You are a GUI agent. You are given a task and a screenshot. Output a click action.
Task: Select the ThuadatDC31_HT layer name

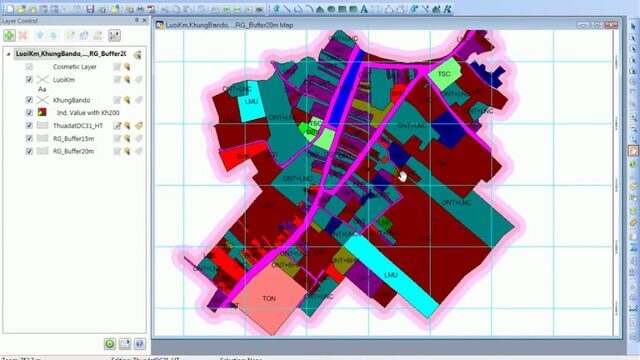pyautogui.click(x=78, y=126)
